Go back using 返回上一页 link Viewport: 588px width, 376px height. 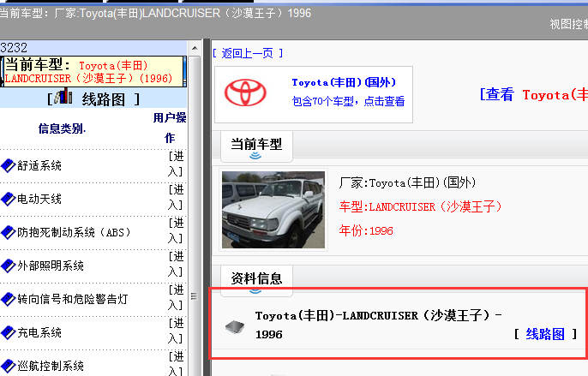[x=248, y=53]
